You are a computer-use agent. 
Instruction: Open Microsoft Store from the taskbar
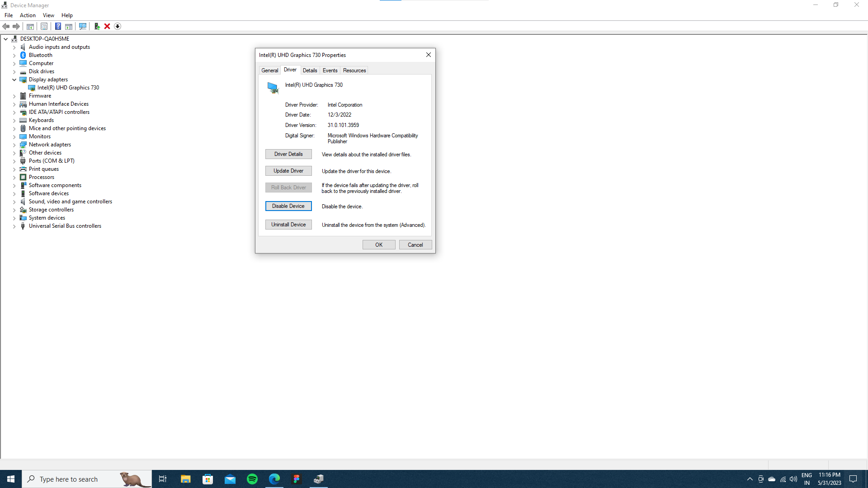click(x=208, y=479)
